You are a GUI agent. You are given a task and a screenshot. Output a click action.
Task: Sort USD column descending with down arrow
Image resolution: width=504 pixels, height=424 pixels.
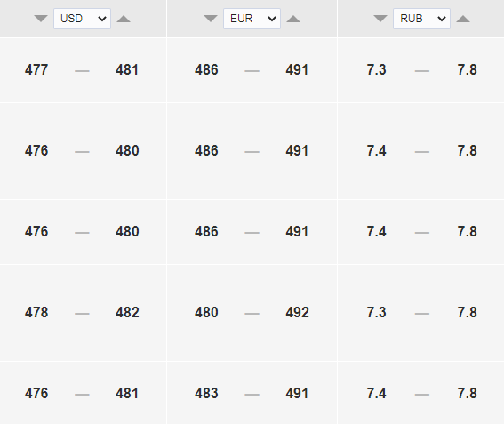[41, 19]
